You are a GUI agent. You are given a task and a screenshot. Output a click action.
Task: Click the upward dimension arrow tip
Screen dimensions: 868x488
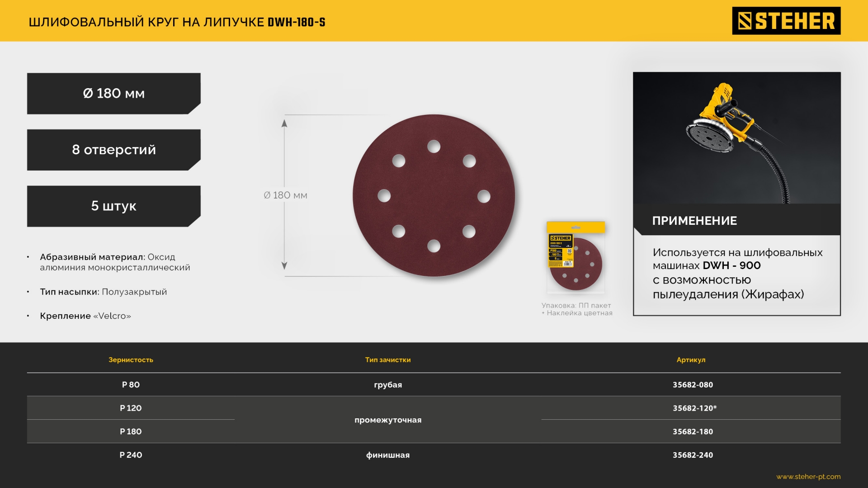pos(284,123)
